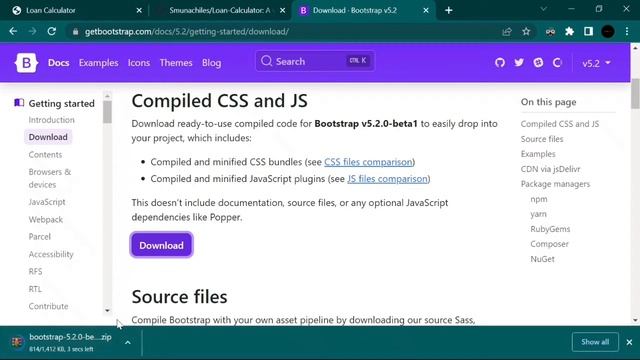Open Contents in the sidebar
The image size is (640, 360).
tap(45, 155)
